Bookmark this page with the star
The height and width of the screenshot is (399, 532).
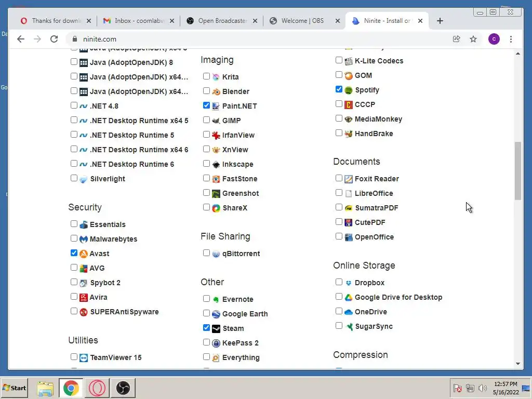pyautogui.click(x=473, y=39)
